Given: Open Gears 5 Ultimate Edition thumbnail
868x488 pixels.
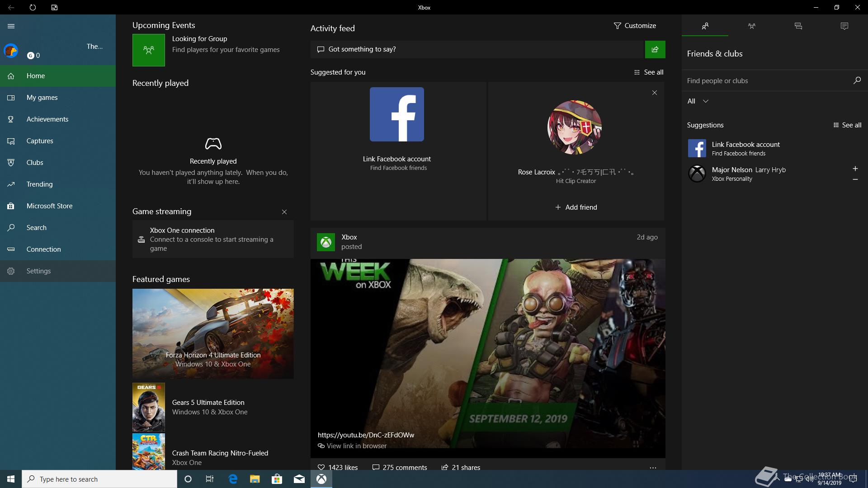Looking at the screenshot, I should coord(149,407).
